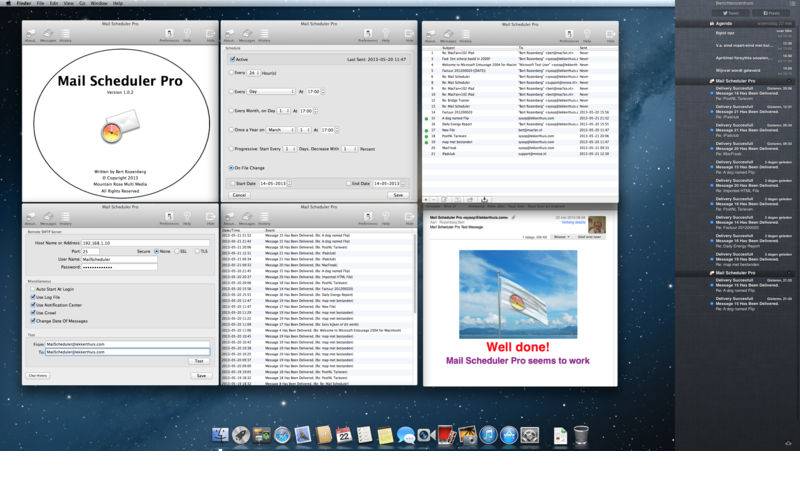Click time stepper next to Every Day 17:00
The width and height of the screenshot is (800, 500).
coord(323,92)
